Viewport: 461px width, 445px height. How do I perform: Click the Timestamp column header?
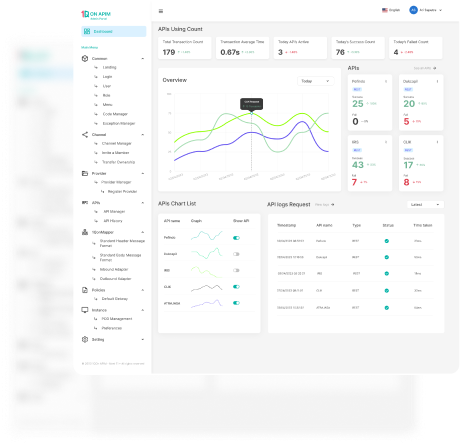[286, 225]
